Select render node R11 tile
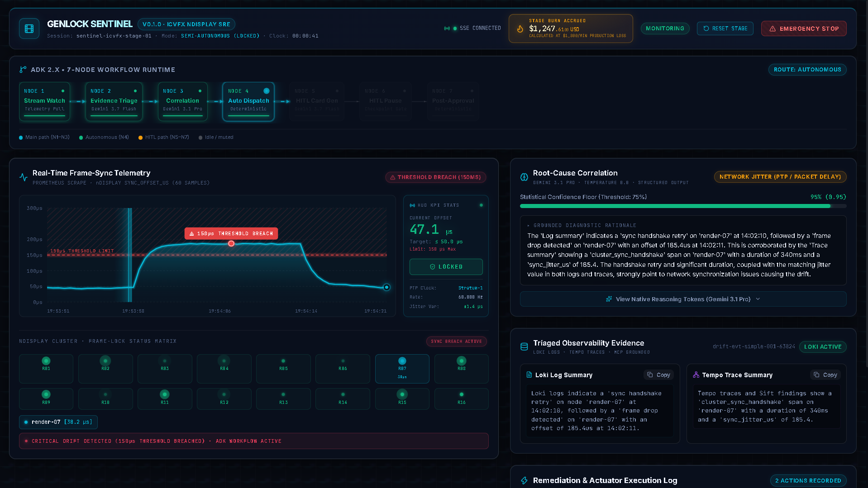Image resolution: width=868 pixels, height=488 pixels. [165, 399]
